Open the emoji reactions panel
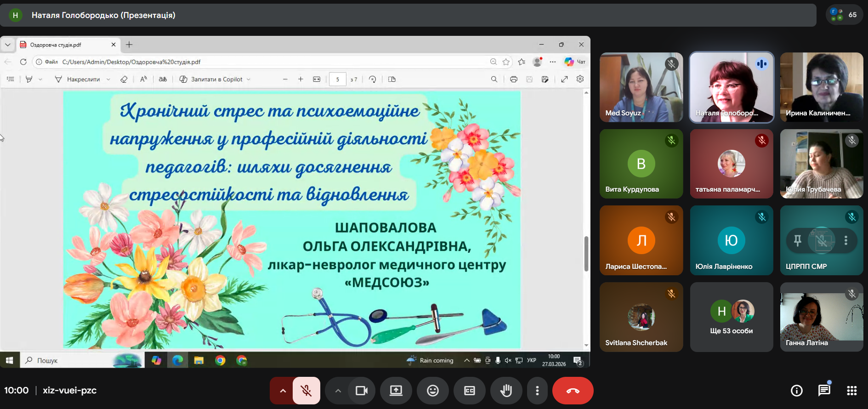Screen dimensions: 868x409 (x=432, y=391)
